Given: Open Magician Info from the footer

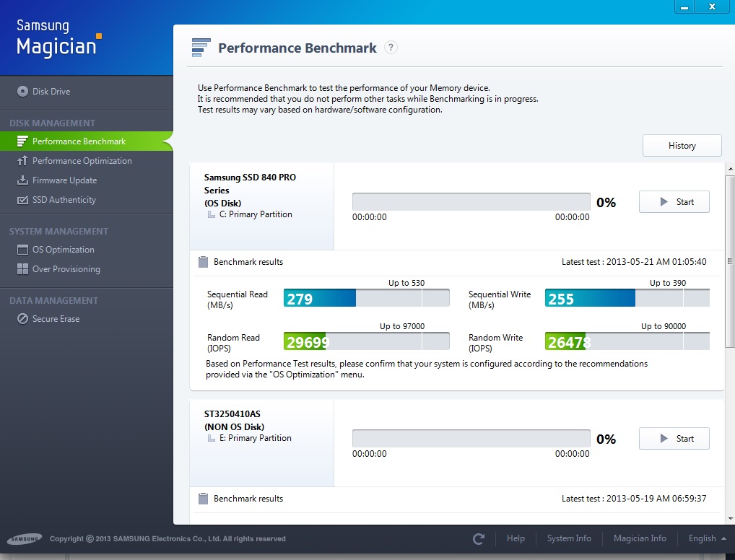Looking at the screenshot, I should click(640, 538).
